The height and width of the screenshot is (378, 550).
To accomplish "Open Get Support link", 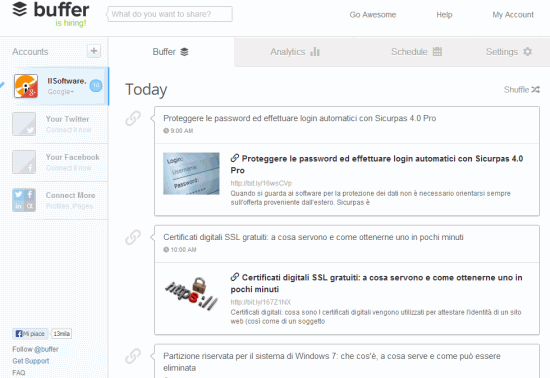I will tap(31, 361).
